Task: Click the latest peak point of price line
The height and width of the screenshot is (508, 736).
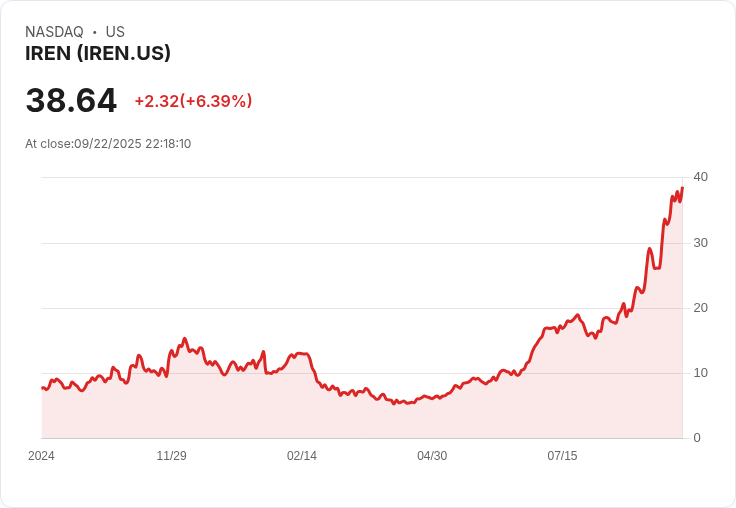Action: (682, 188)
